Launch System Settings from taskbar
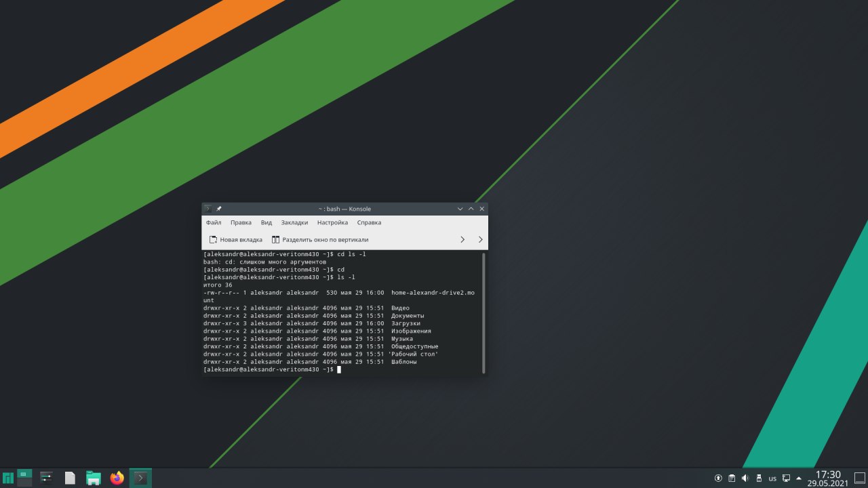Image resolution: width=868 pixels, height=488 pixels. pyautogui.click(x=46, y=478)
